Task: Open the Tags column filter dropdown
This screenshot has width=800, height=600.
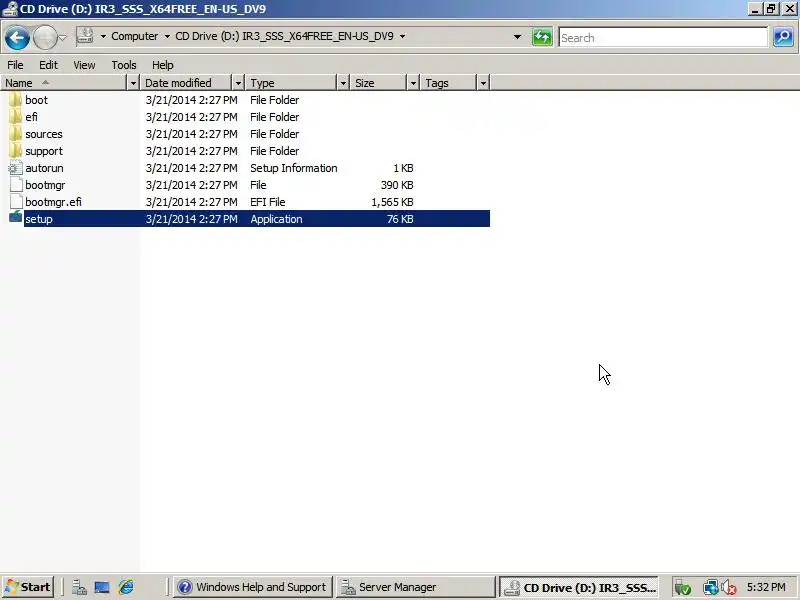Action: pos(483,83)
